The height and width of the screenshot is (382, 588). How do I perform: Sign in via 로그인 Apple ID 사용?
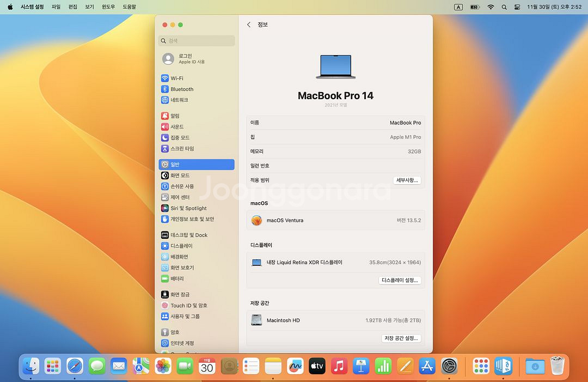tap(197, 58)
